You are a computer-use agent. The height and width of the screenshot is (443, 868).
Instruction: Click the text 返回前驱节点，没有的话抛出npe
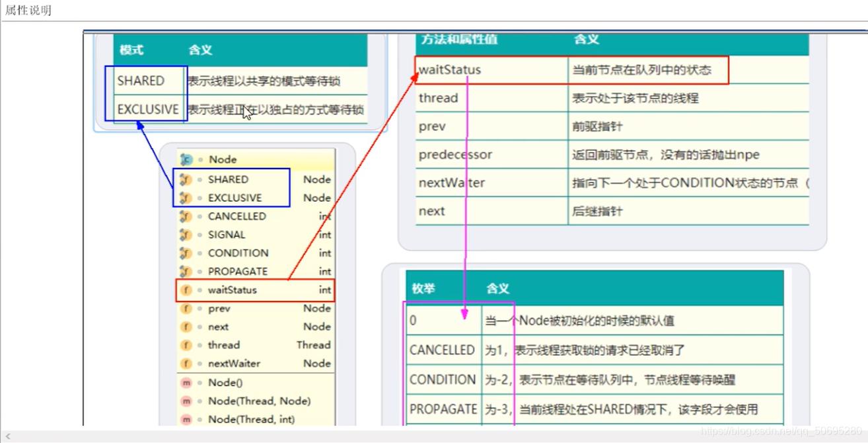666,155
